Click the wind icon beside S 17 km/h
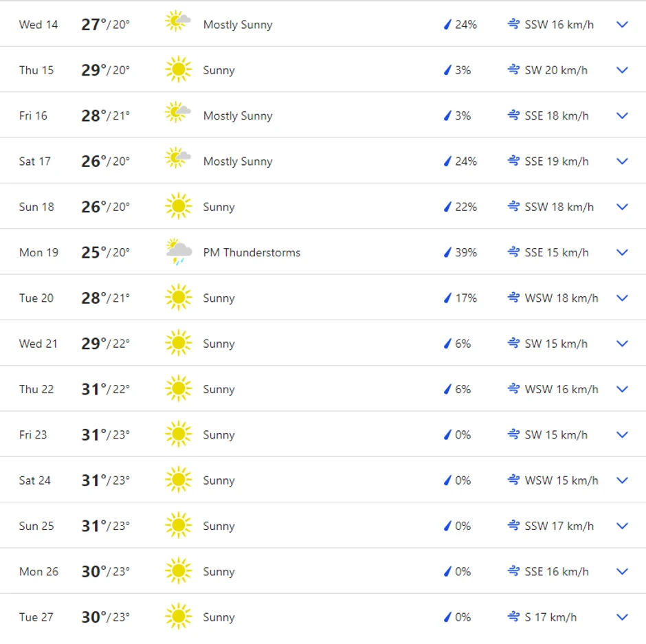The image size is (646, 644). [x=513, y=617]
